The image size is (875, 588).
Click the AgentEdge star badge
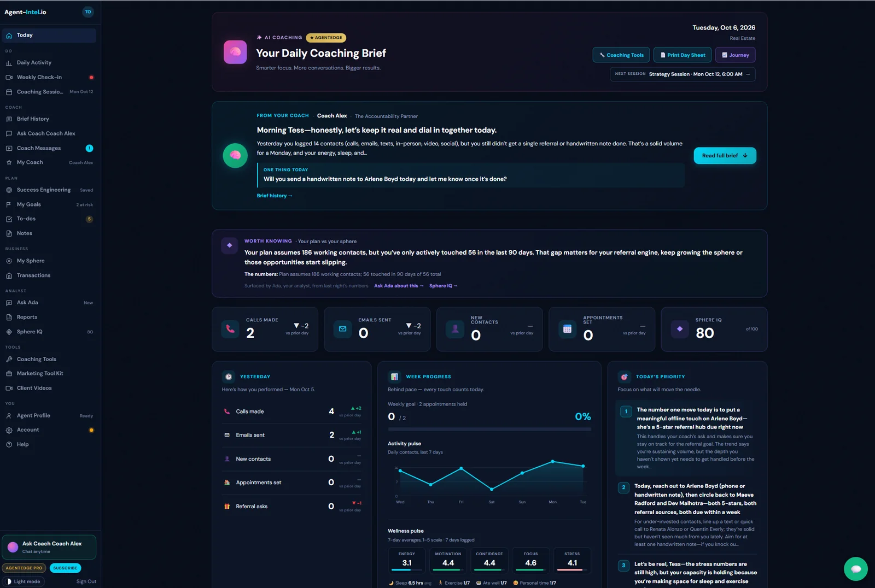(x=326, y=38)
